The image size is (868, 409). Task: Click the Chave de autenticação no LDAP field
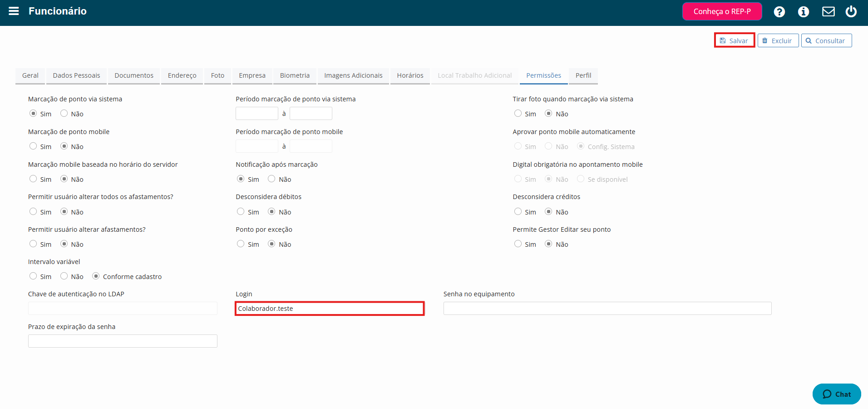123,308
